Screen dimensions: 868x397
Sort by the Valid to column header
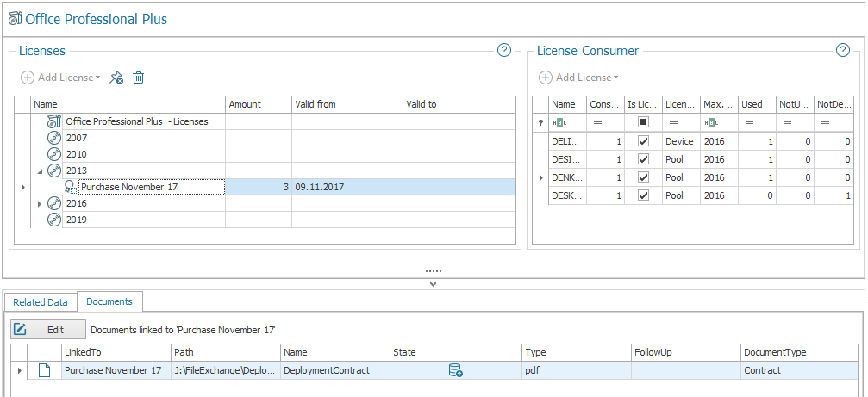(459, 104)
